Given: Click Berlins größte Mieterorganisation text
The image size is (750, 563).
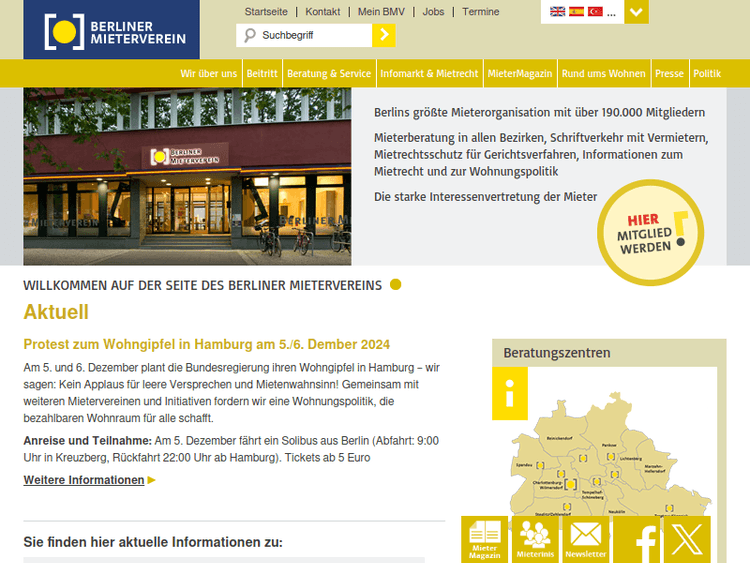Looking at the screenshot, I should click(540, 112).
